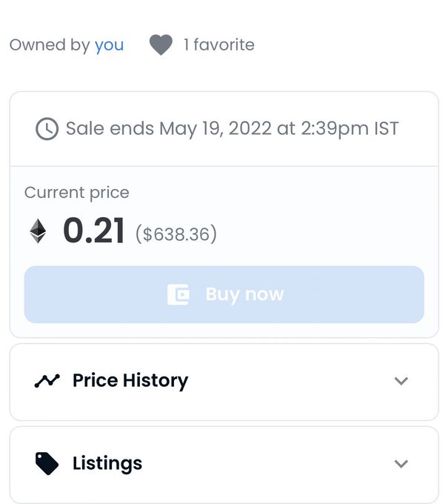Click the "Current price" label

[77, 193]
